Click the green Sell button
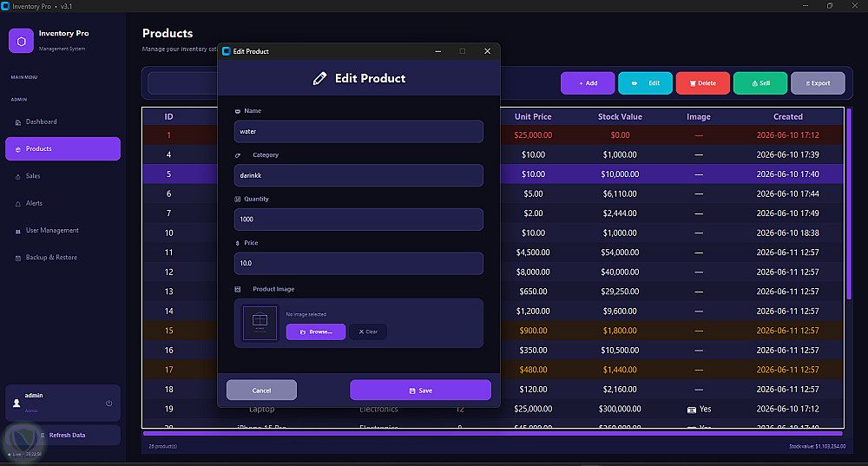The image size is (868, 466). (760, 83)
